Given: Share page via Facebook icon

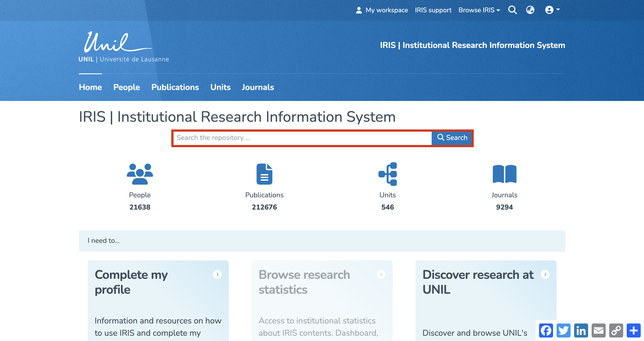Looking at the screenshot, I should point(546,330).
